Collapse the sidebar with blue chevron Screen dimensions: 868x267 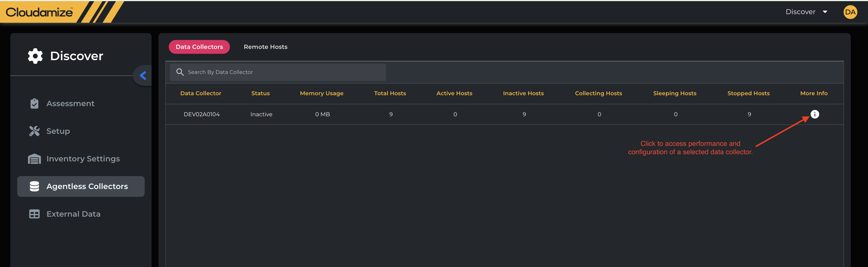point(143,76)
